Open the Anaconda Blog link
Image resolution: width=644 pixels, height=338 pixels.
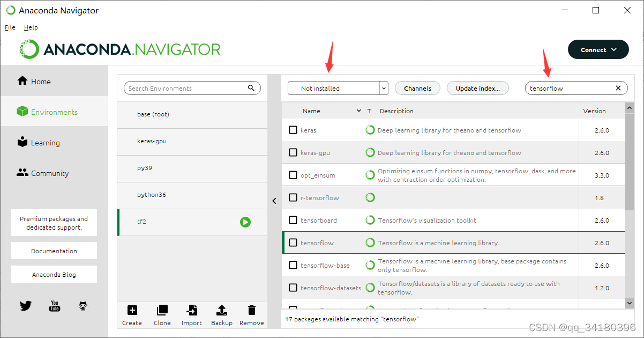point(54,274)
